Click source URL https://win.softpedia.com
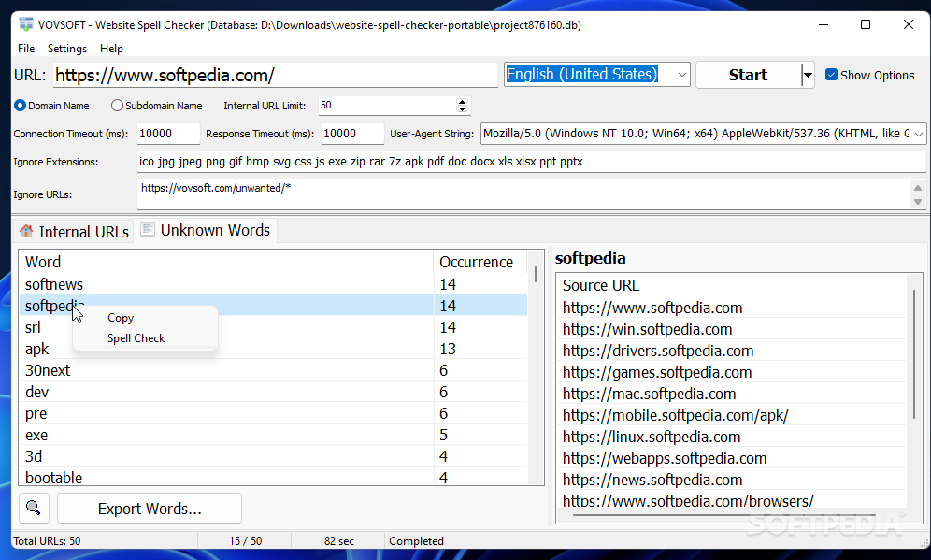 coord(647,329)
